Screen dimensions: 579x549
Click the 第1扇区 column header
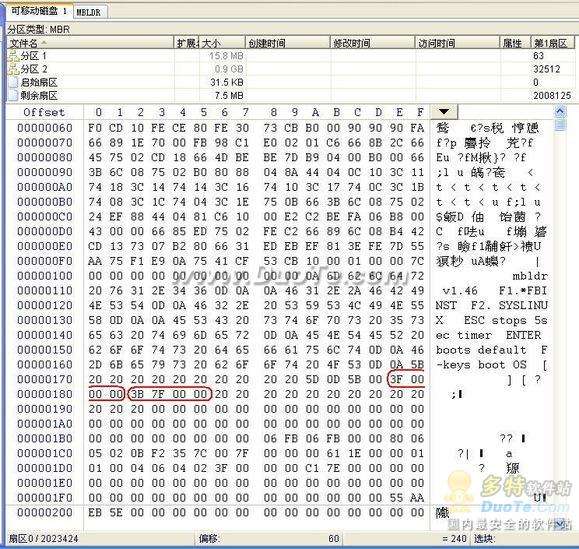(x=552, y=43)
